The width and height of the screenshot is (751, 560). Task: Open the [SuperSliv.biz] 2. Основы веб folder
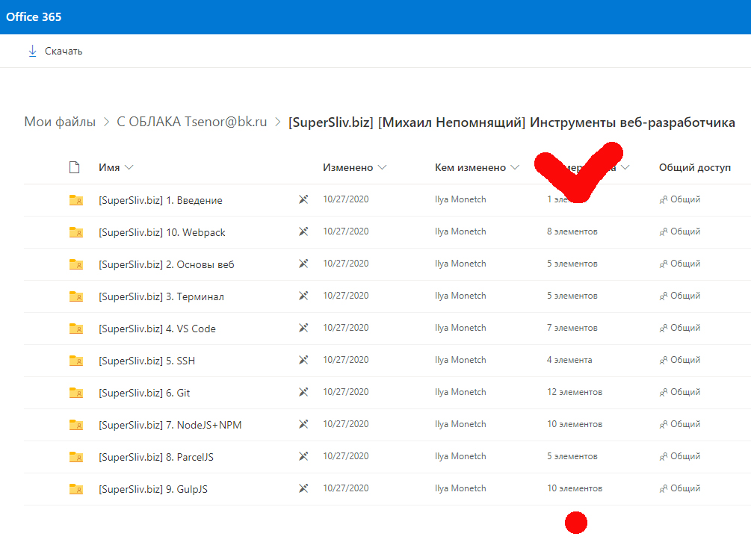(166, 264)
